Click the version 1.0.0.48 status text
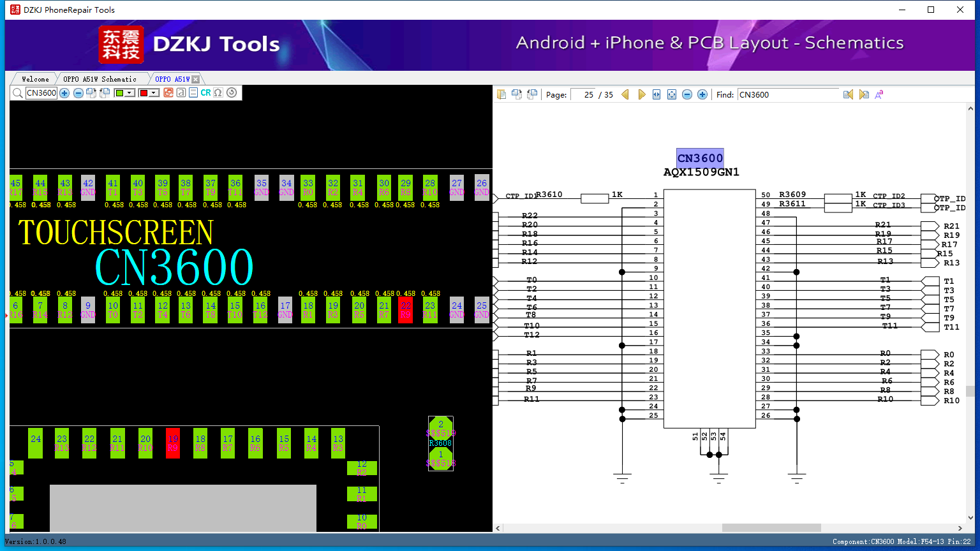The height and width of the screenshot is (551, 980). click(x=36, y=542)
